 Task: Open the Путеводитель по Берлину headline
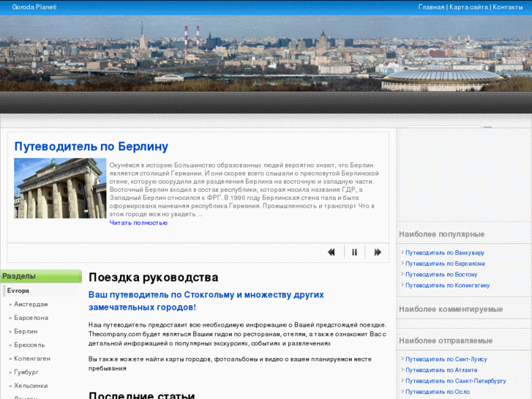pos(91,146)
